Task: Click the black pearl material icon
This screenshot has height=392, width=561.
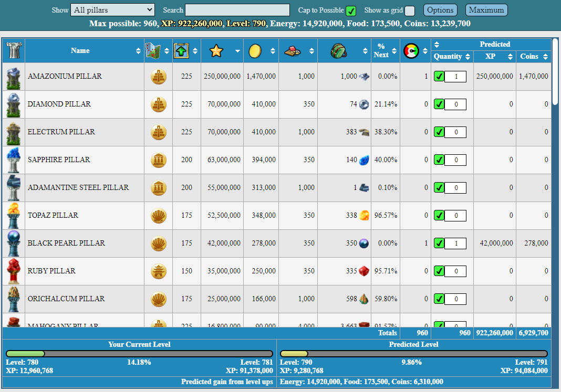Action: point(364,243)
